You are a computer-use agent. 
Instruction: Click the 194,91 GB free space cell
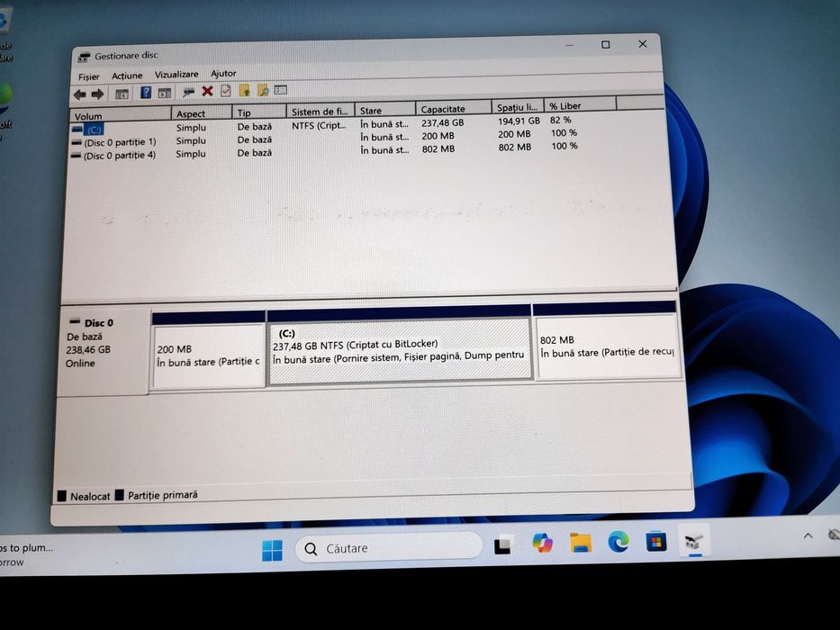click(519, 121)
